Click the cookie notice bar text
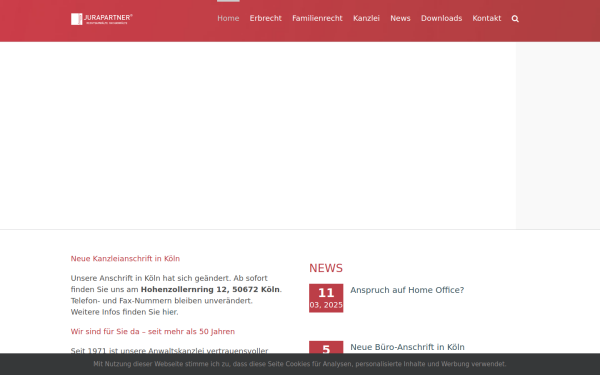Viewport: 600px width, 375px height. pyautogui.click(x=300, y=364)
